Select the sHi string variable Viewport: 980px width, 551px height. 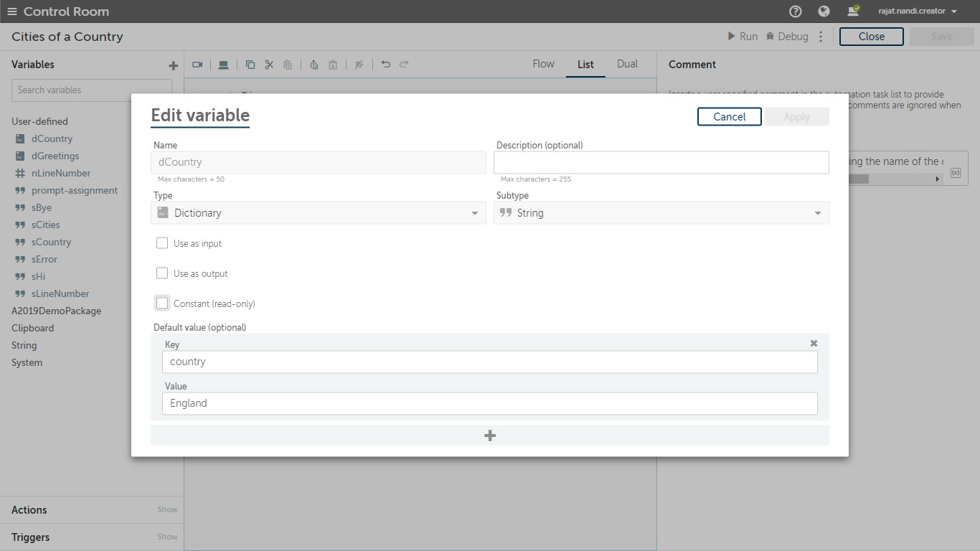[38, 276]
